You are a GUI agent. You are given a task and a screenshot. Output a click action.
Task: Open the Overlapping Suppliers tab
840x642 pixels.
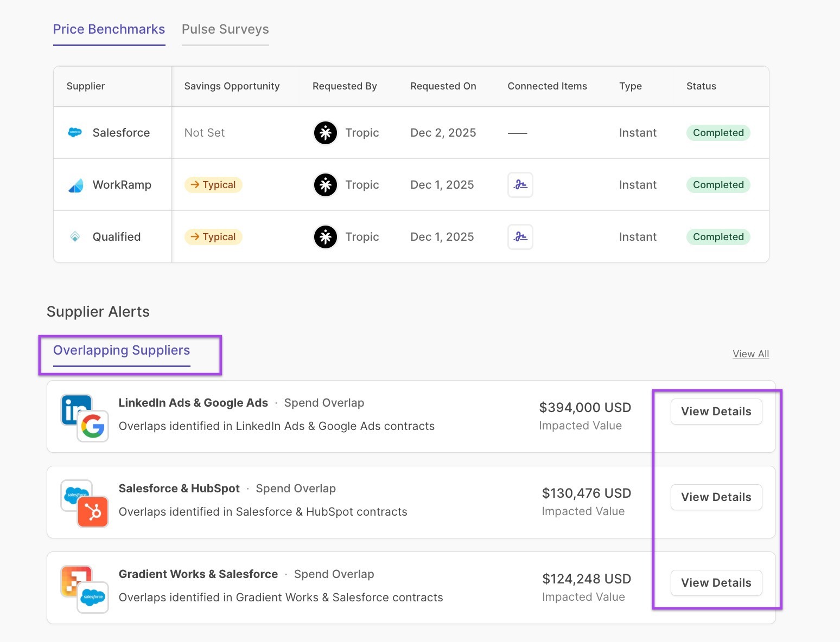pyautogui.click(x=122, y=350)
